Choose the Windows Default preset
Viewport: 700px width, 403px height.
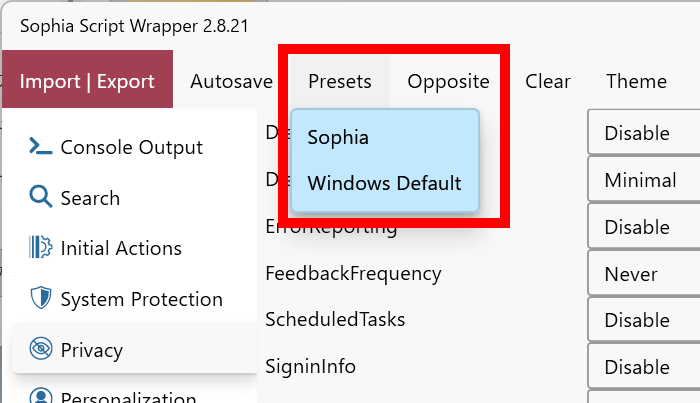tap(384, 183)
